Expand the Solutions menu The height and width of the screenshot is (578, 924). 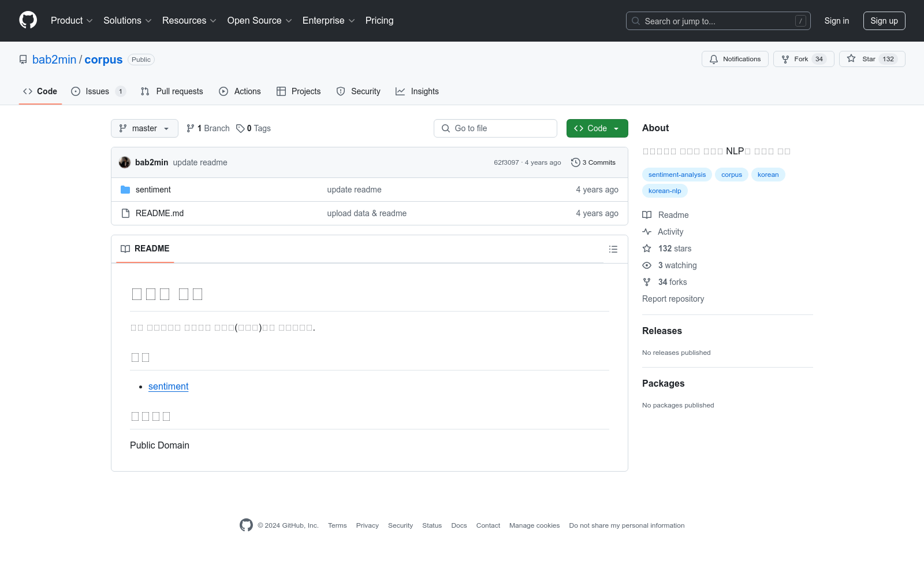coord(128,20)
